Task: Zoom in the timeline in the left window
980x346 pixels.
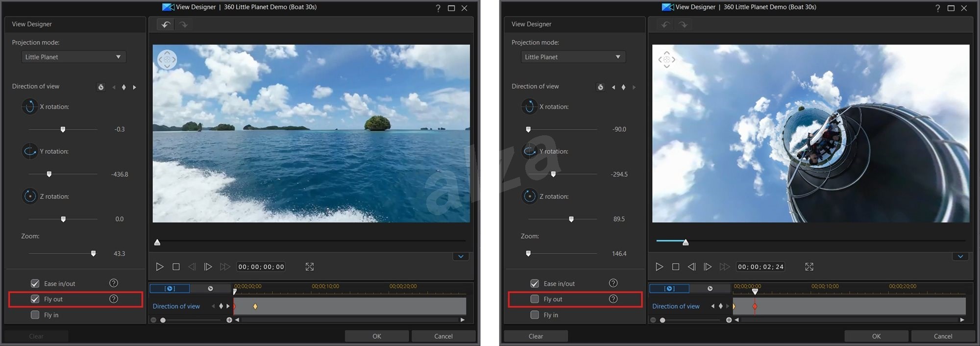Action: (229, 320)
